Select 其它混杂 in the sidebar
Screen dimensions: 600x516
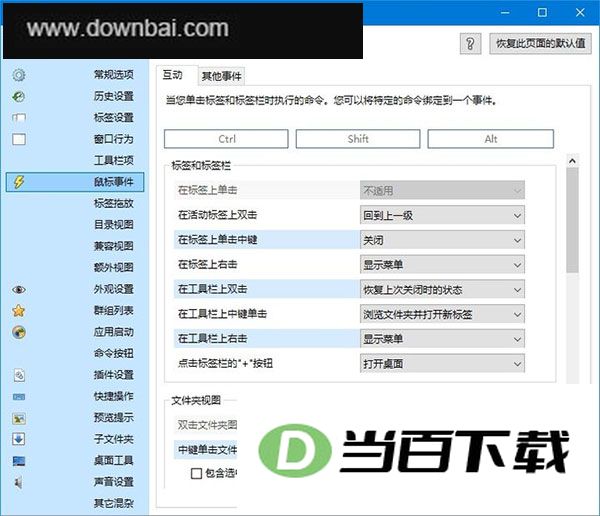click(114, 503)
